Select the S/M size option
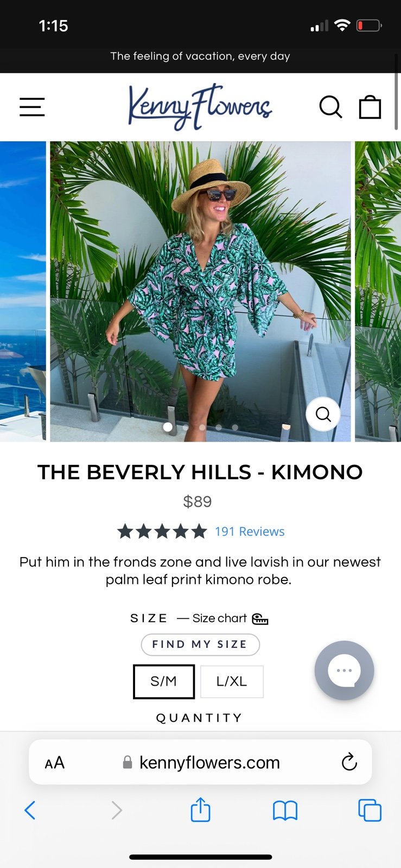 (164, 681)
